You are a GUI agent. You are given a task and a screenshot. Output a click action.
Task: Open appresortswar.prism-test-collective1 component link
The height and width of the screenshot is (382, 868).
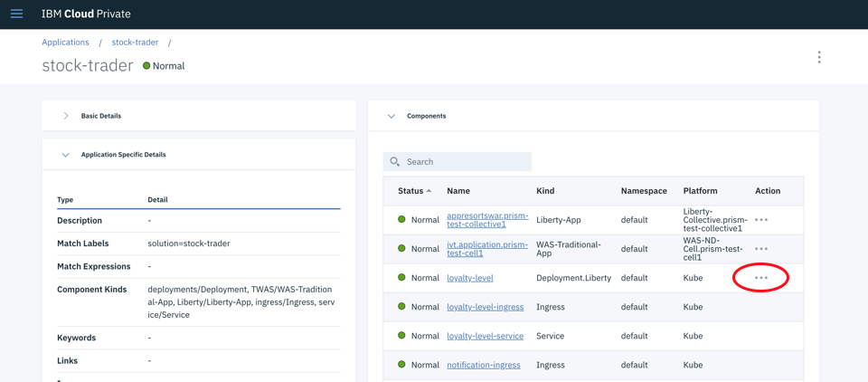click(x=487, y=220)
